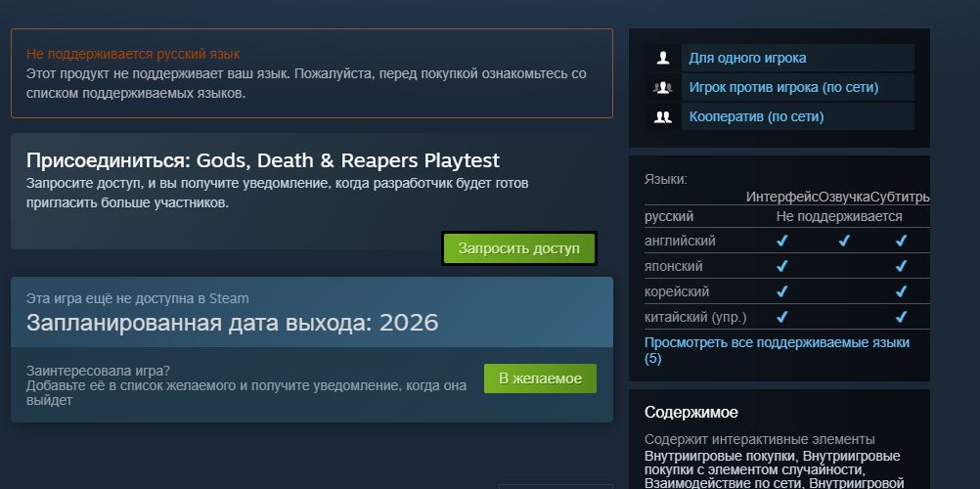The width and height of the screenshot is (980, 489).
Task: Click the online co-op players icon
Action: (663, 116)
